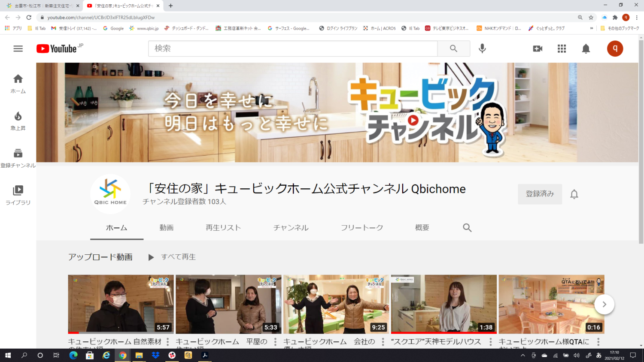Show next uploaded videos with right arrow
This screenshot has height=362, width=644.
pos(604,305)
